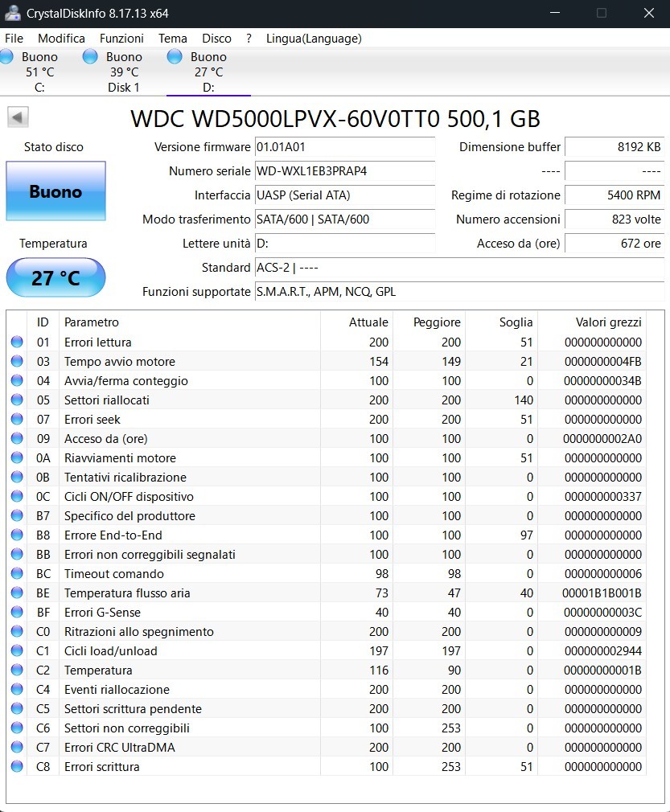Open the Tema menu
This screenshot has width=670, height=812.
[x=173, y=39]
